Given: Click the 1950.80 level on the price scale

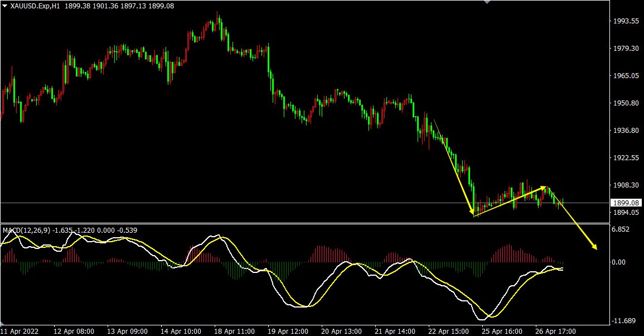Looking at the screenshot, I should tap(626, 103).
